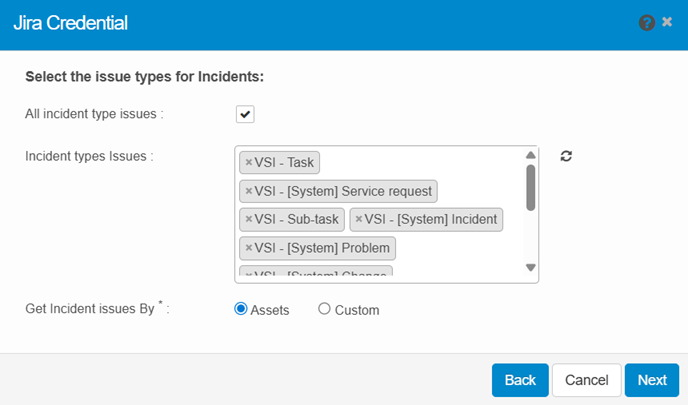Remove VSI - [System] Incident tag

click(359, 218)
